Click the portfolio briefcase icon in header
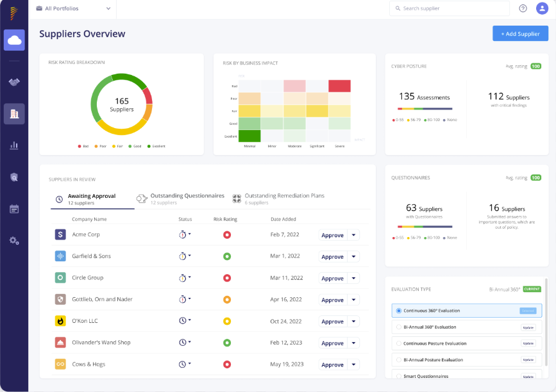 click(39, 8)
